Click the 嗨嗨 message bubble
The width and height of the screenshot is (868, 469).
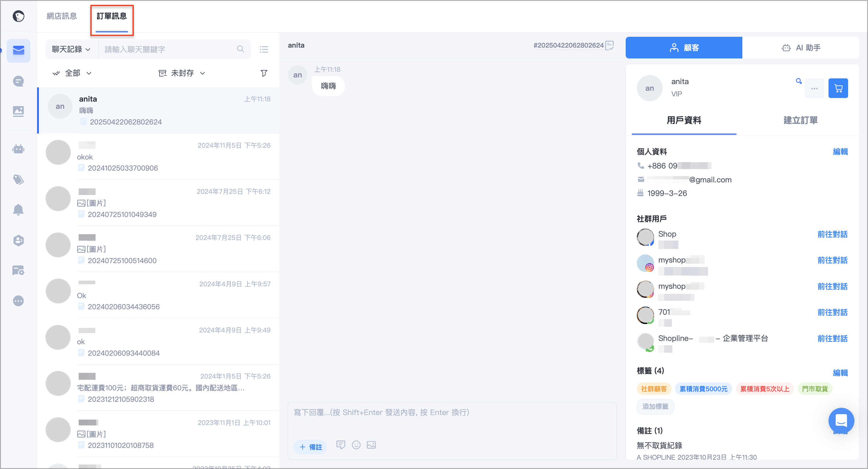coord(328,86)
